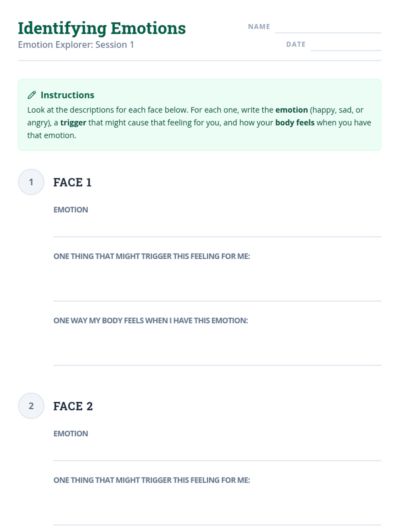Click the DATE label in the header

click(x=296, y=44)
